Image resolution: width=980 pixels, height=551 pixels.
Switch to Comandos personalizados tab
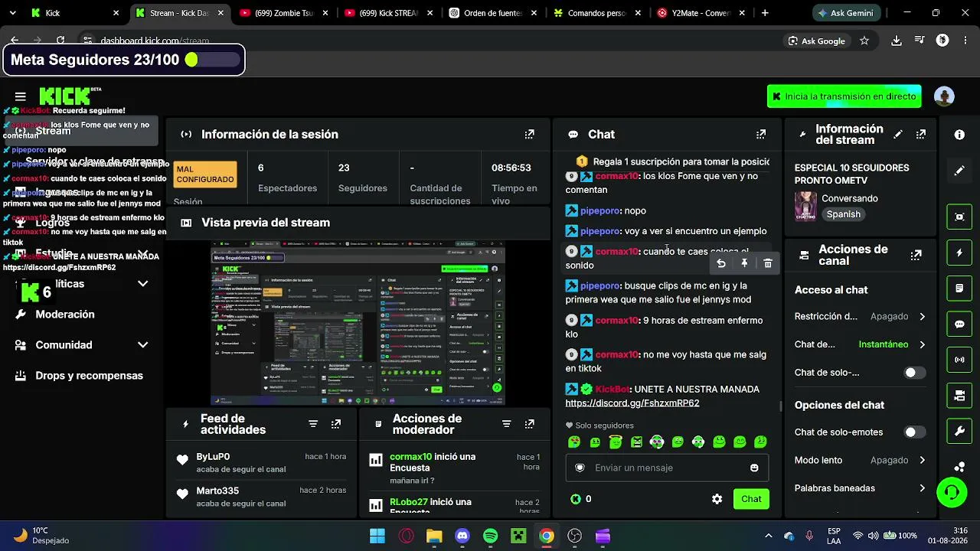click(x=598, y=13)
